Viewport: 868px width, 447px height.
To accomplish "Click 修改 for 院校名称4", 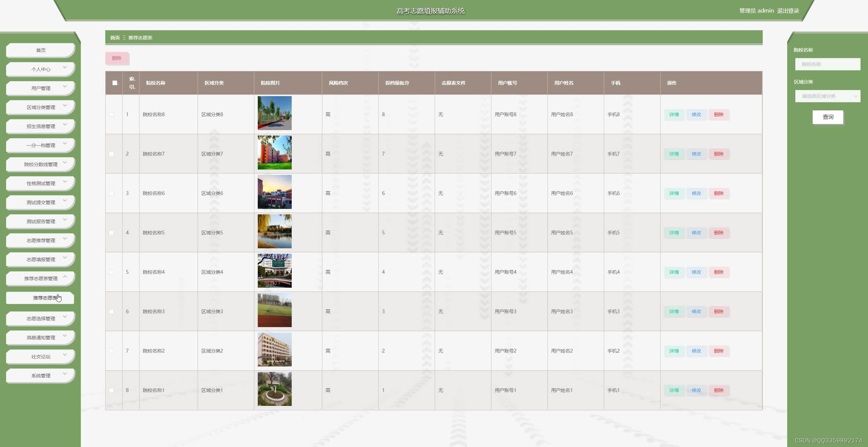I will pos(696,272).
